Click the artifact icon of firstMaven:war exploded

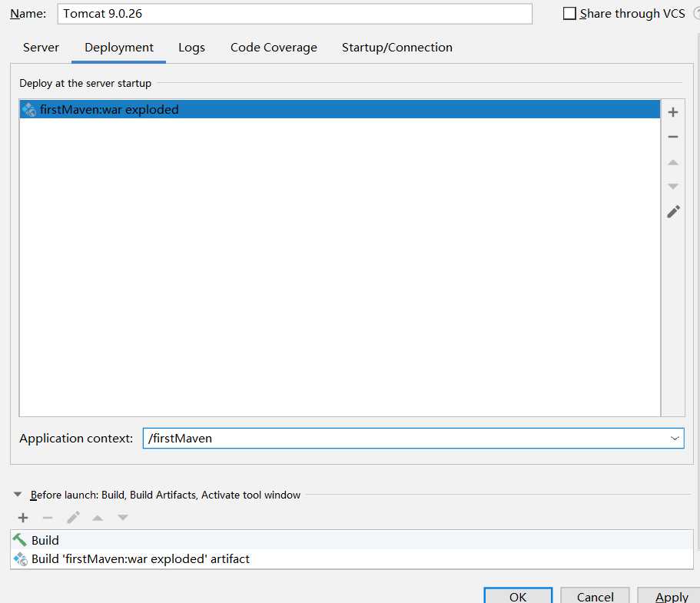click(x=29, y=110)
